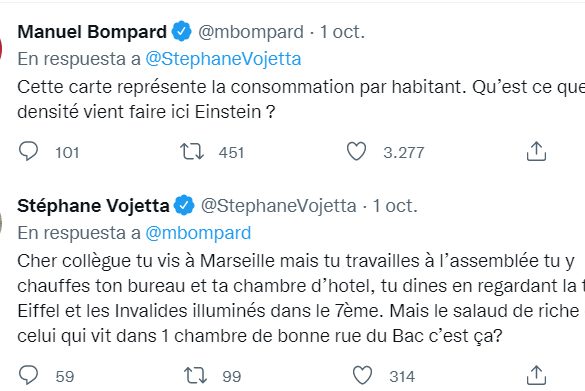
Task: Retweet Stéphane Vojetta's tweet
Action: [195, 375]
